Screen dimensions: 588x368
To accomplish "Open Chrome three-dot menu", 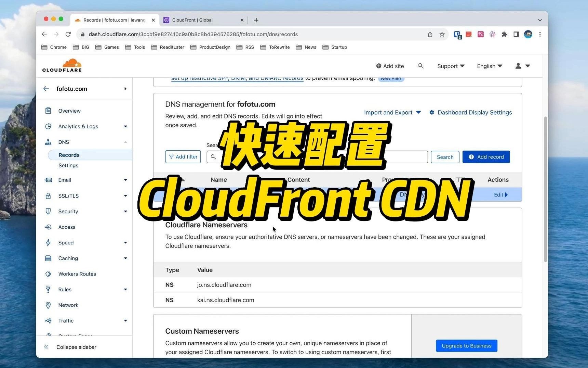I will [x=540, y=34].
